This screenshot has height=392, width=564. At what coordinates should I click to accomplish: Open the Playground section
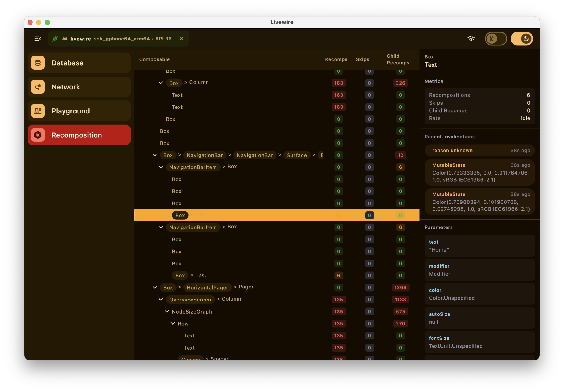pyautogui.click(x=79, y=111)
